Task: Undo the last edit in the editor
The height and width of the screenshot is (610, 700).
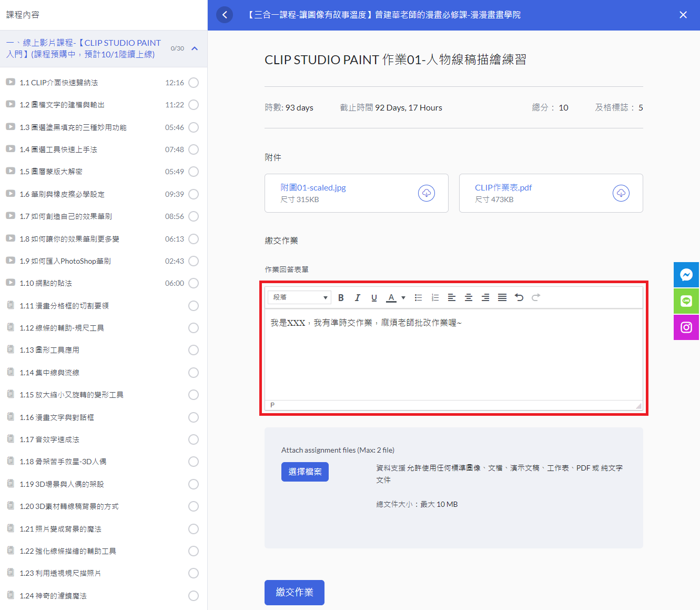Action: [519, 298]
